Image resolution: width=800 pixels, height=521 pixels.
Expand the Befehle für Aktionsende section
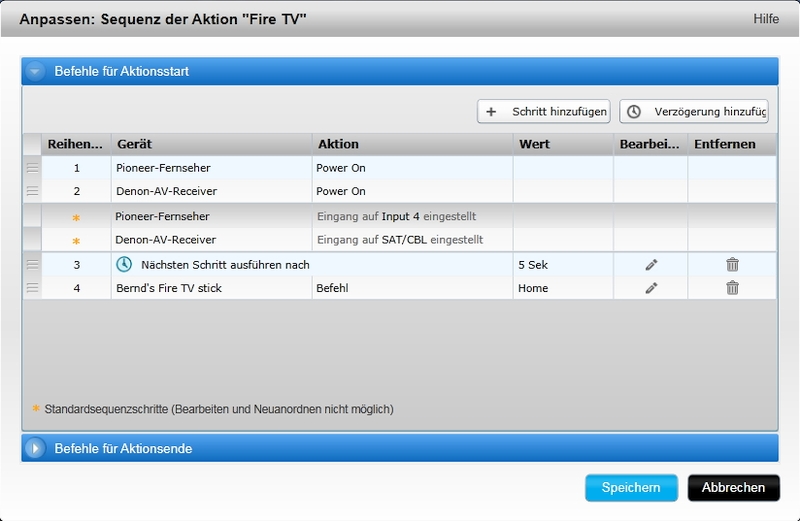[36, 448]
